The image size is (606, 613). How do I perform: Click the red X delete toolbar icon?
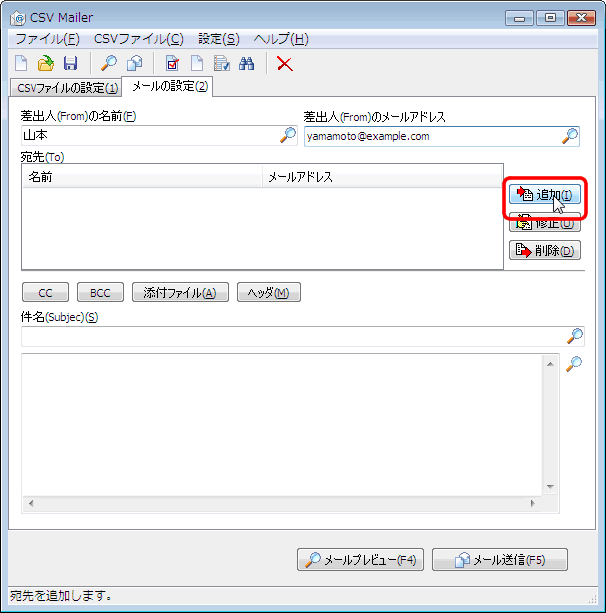click(285, 64)
